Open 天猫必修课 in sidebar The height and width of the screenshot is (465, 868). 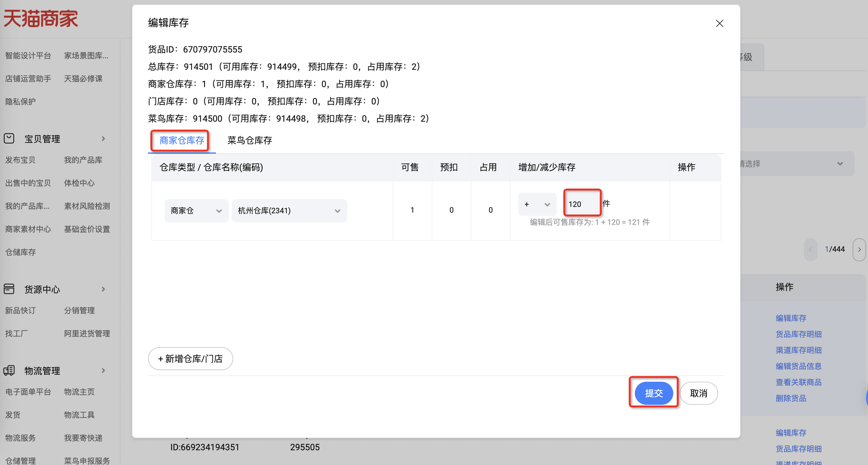83,78
